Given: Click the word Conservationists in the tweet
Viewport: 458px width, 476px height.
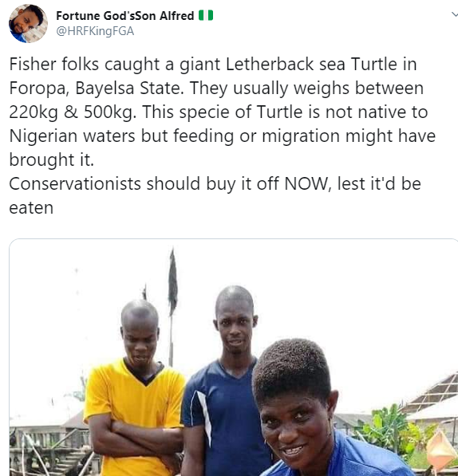Looking at the screenshot, I should 75,184.
